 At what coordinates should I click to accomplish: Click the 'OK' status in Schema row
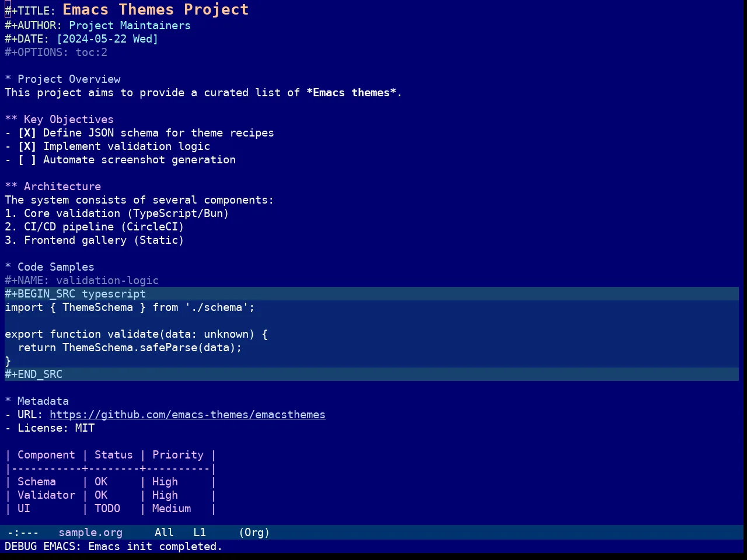pyautogui.click(x=101, y=482)
